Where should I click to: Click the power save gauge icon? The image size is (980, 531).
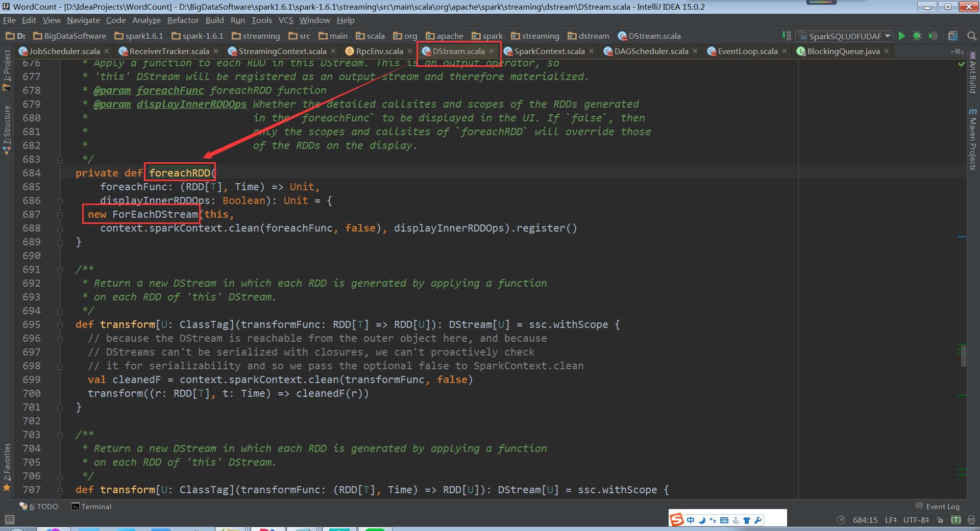(841, 520)
